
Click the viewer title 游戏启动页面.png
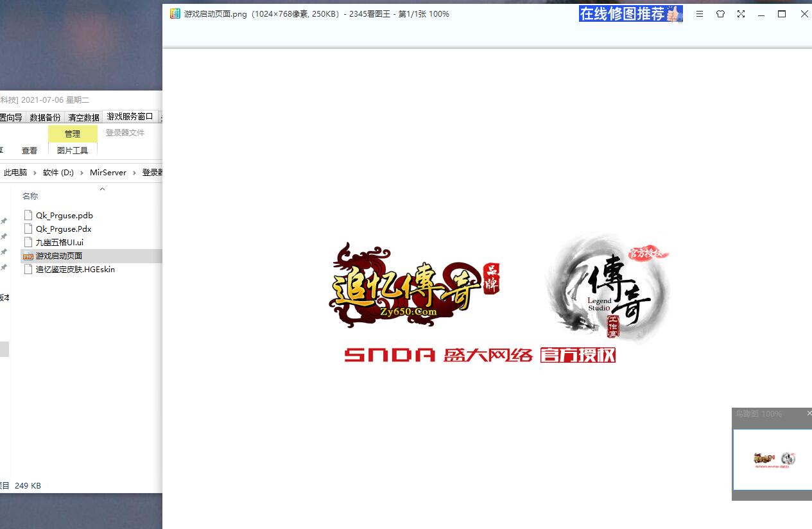215,13
